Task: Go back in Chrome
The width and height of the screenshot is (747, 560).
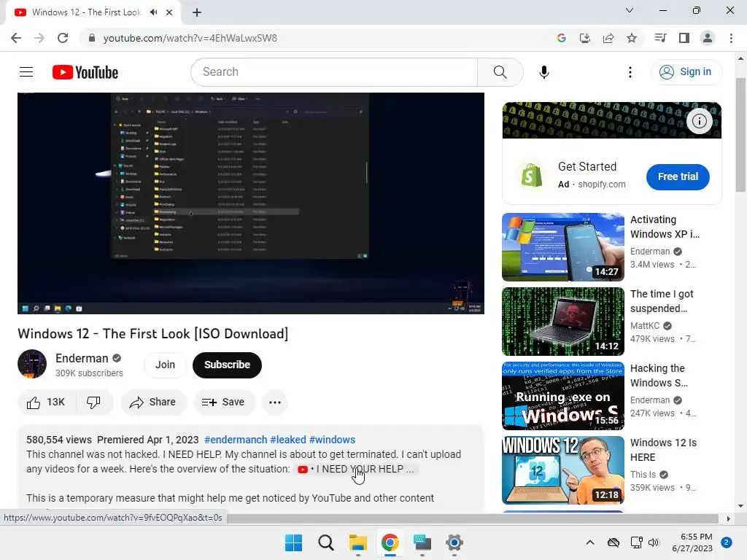Action: tap(16, 38)
